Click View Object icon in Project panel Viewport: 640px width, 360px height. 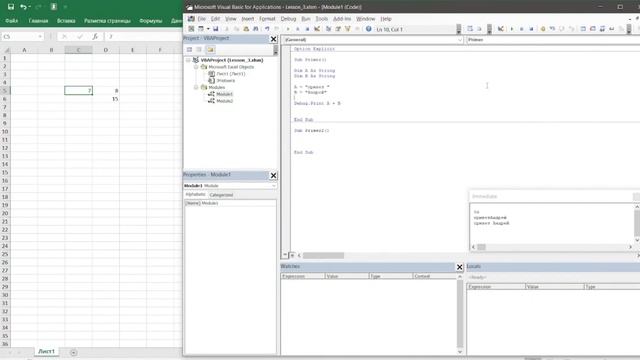click(x=199, y=49)
